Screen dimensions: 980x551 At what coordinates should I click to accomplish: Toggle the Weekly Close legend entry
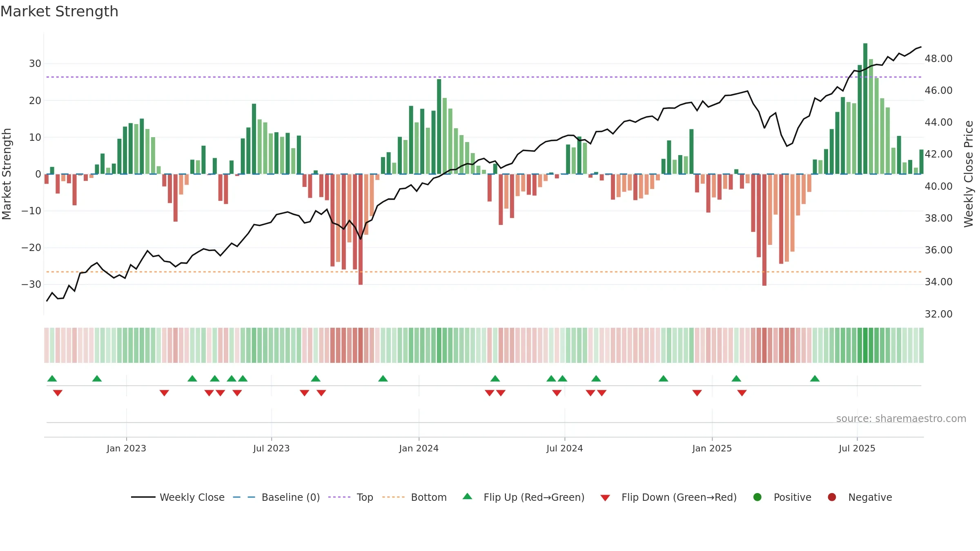178,497
